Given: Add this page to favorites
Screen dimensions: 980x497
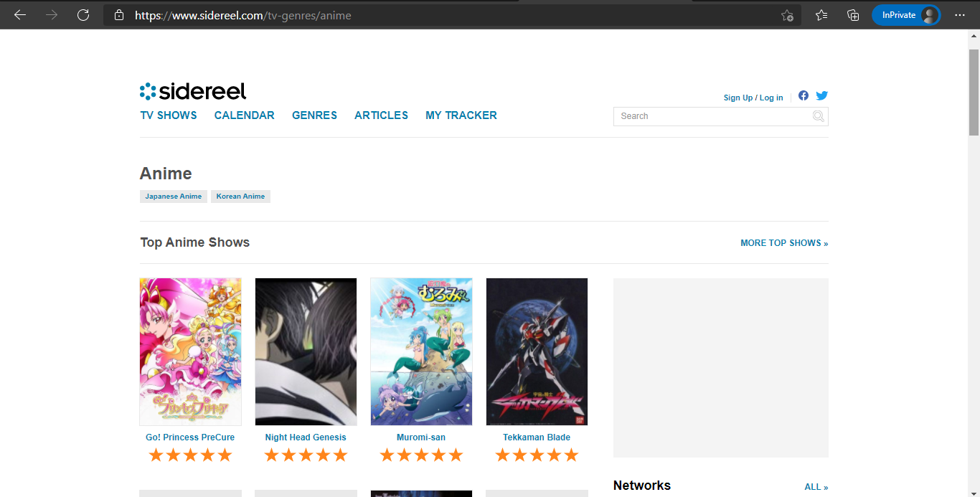Looking at the screenshot, I should click(787, 15).
